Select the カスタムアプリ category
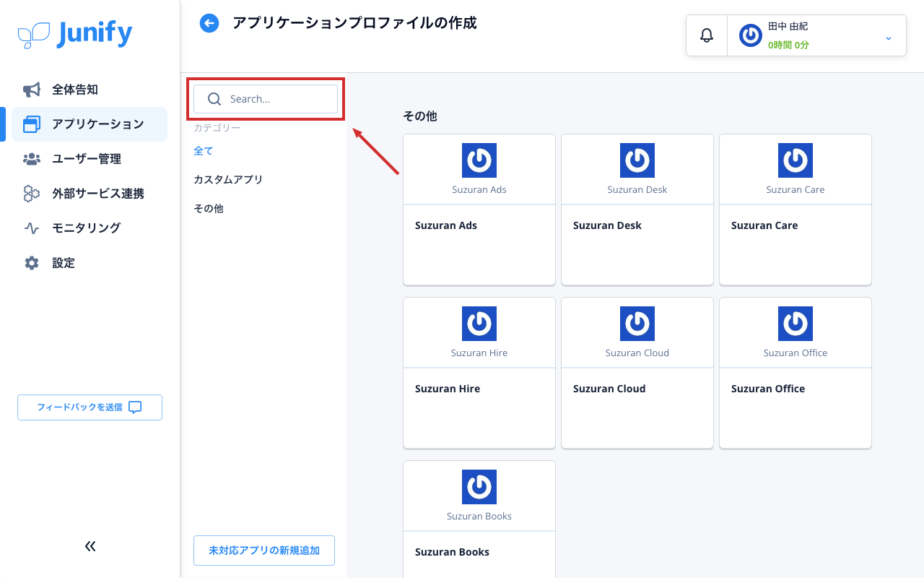924x578 pixels. [x=228, y=180]
